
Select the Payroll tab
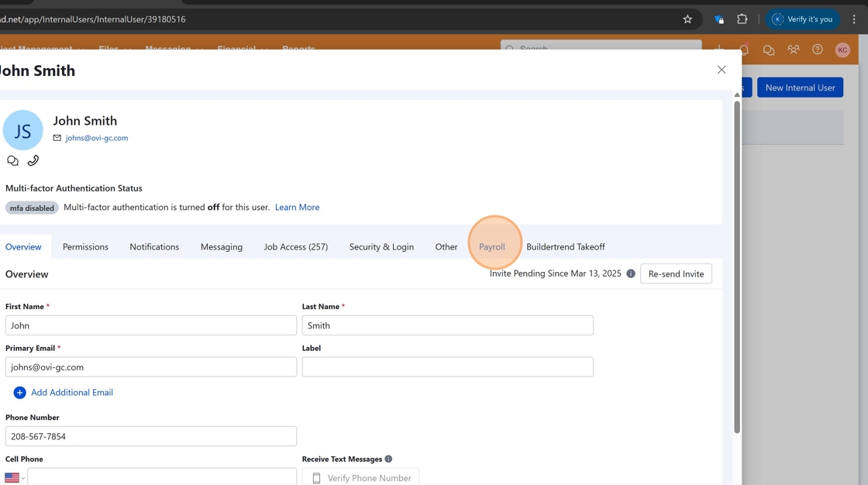tap(491, 247)
